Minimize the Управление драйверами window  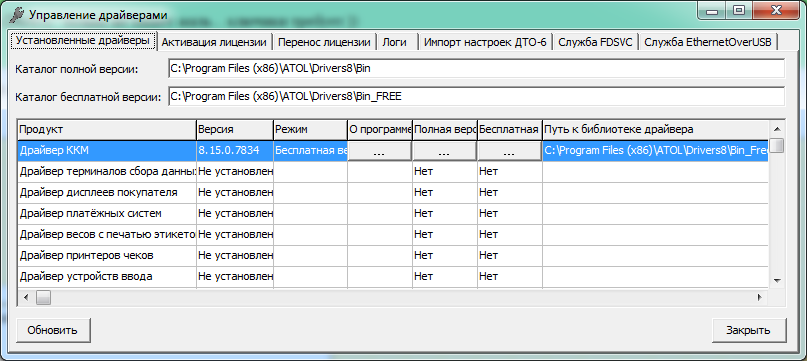(x=712, y=9)
